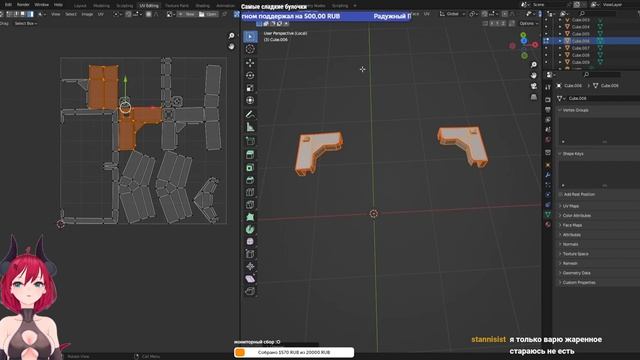Click the pan hand icon in 3D viewport
Image resolution: width=640 pixels, height=360 pixels.
[533, 76]
